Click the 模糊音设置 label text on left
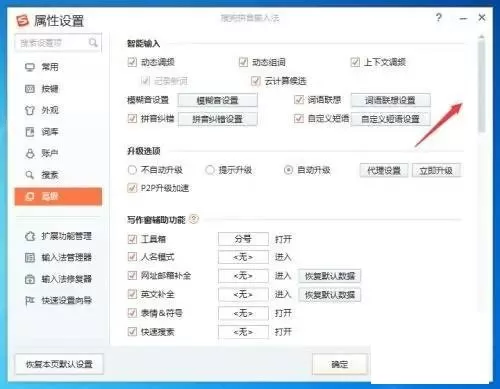Viewport: 500px width, 389px height. click(x=148, y=100)
